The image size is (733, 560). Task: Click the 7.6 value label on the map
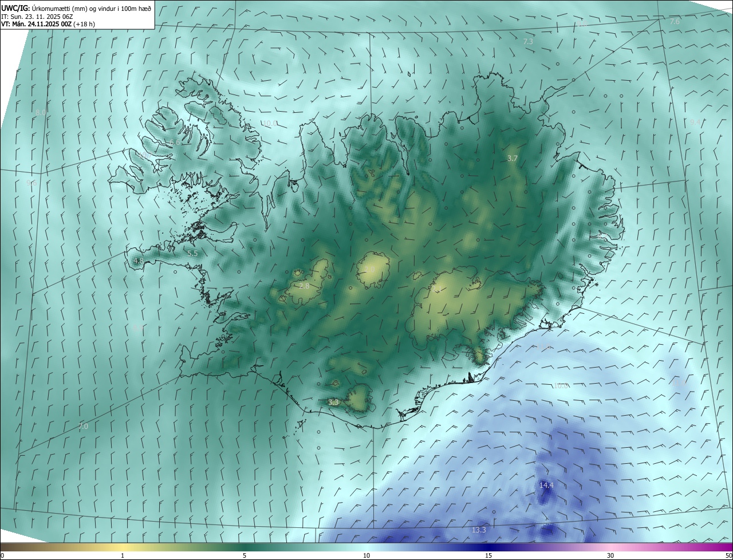[675, 21]
